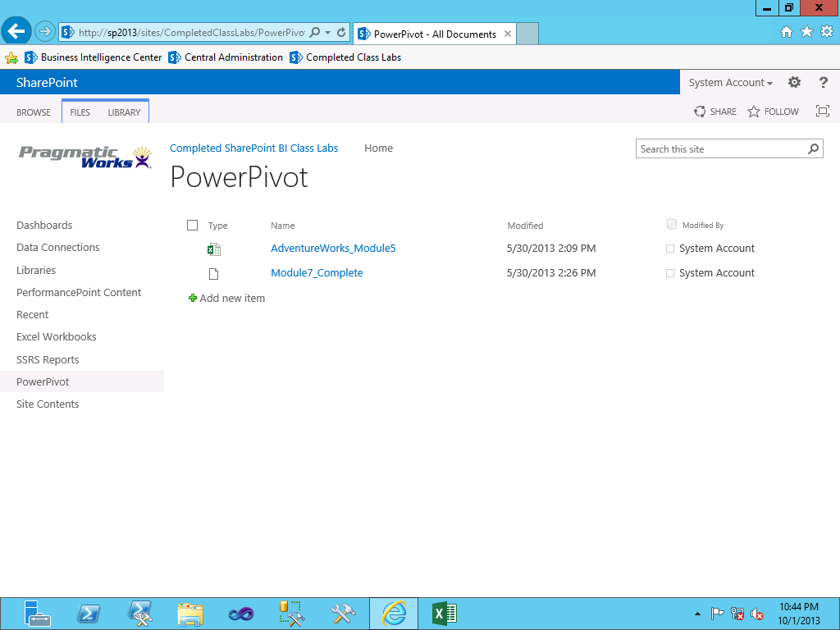The image size is (840, 630).
Task: Open File Explorer from the taskbar
Action: coord(190,614)
